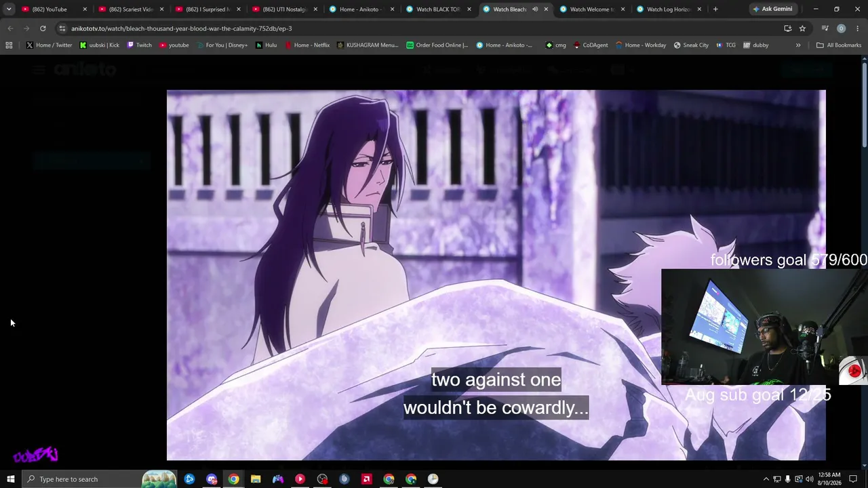Open the CoDAgent bookmark
868x488 pixels.
[591, 45]
